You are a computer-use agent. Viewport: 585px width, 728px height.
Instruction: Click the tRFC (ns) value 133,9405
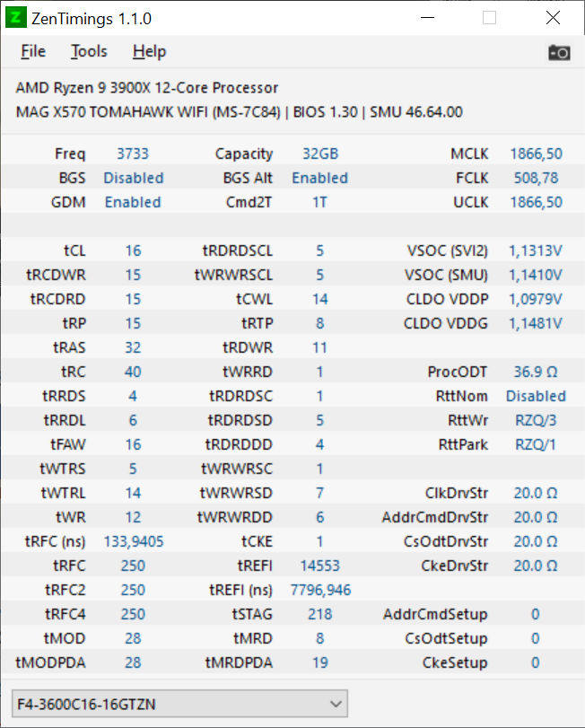point(134,541)
